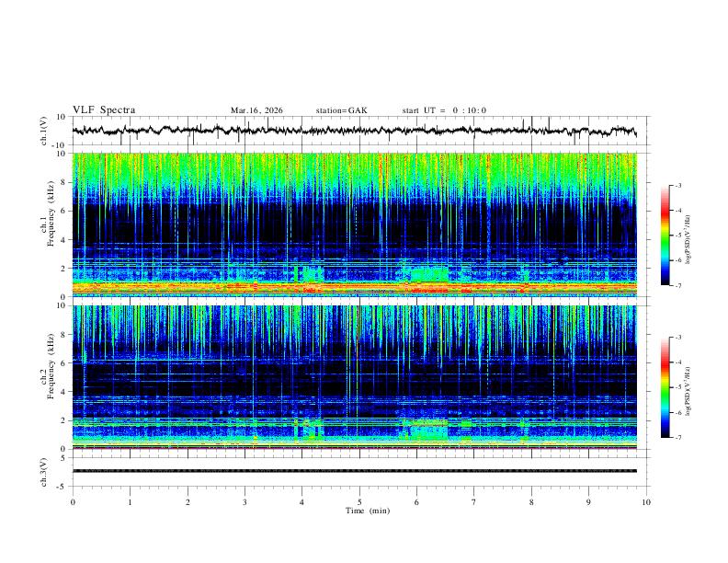Click the "station=GAK" header label

[x=341, y=110]
